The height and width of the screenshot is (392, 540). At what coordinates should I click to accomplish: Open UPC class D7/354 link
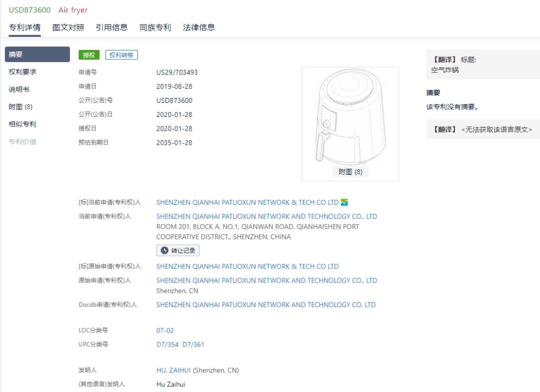tap(167, 345)
